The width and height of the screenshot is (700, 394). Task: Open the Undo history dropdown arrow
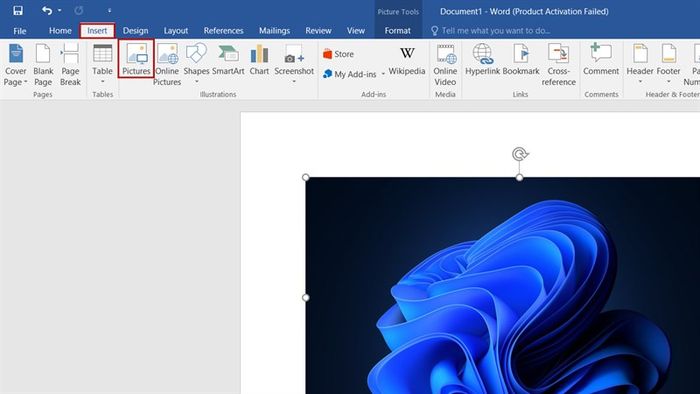[59, 10]
